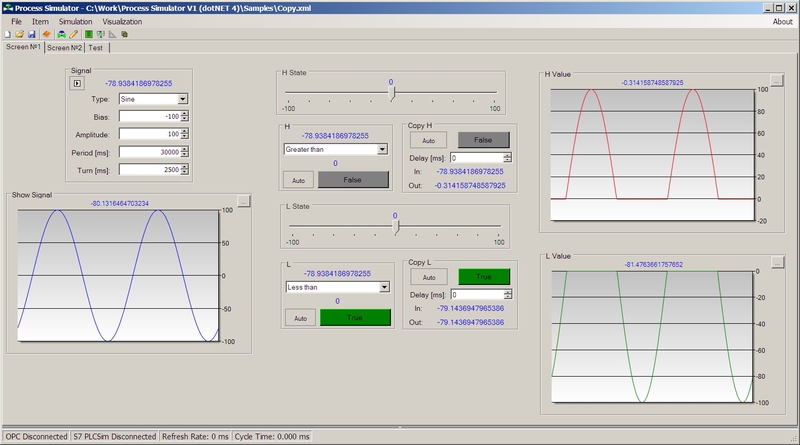Open the Simulation menu

click(75, 21)
